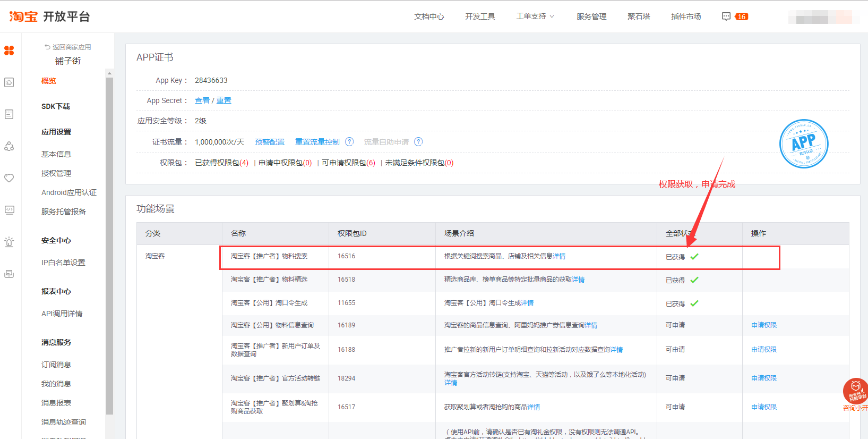
Task: Open 详情 link for 聚划算&淘抢购 row
Action: (534, 407)
